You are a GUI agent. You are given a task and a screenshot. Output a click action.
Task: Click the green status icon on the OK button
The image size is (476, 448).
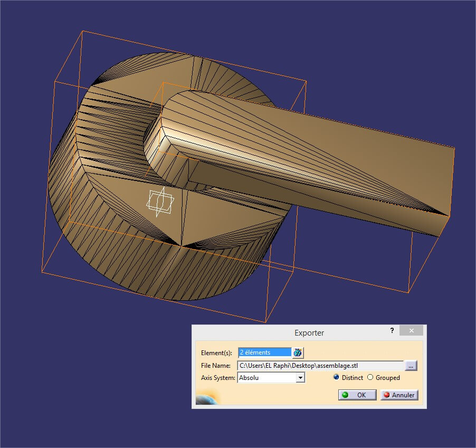[x=344, y=395]
